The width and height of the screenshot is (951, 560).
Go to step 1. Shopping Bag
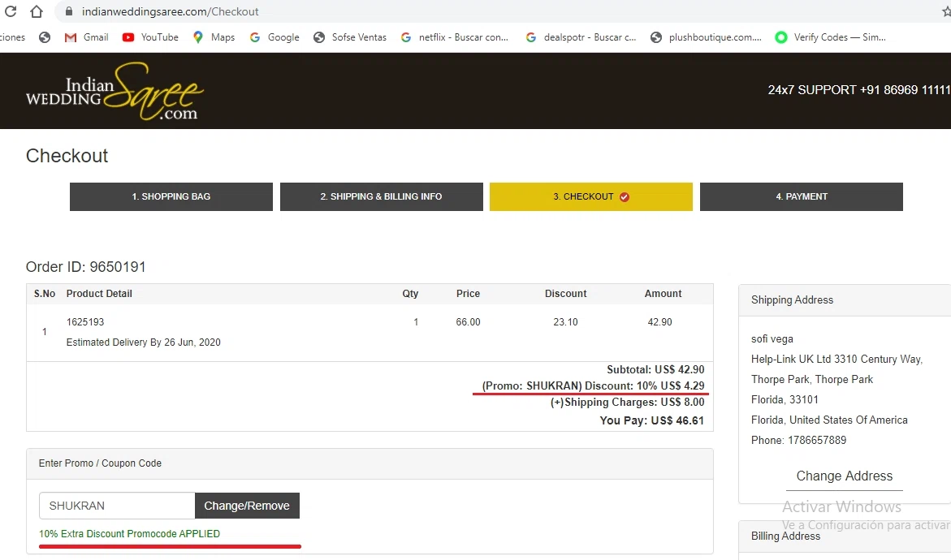[171, 196]
